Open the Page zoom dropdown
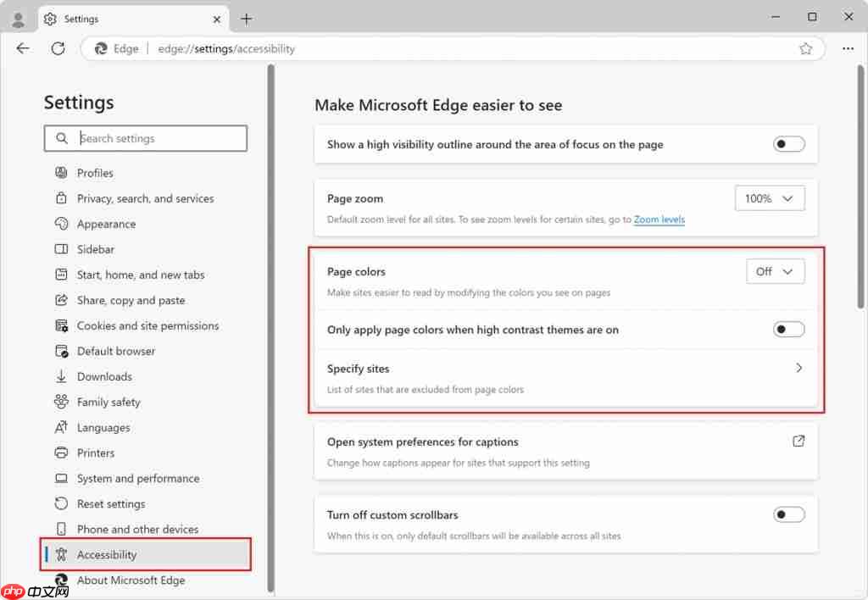This screenshot has height=600, width=868. coord(769,197)
